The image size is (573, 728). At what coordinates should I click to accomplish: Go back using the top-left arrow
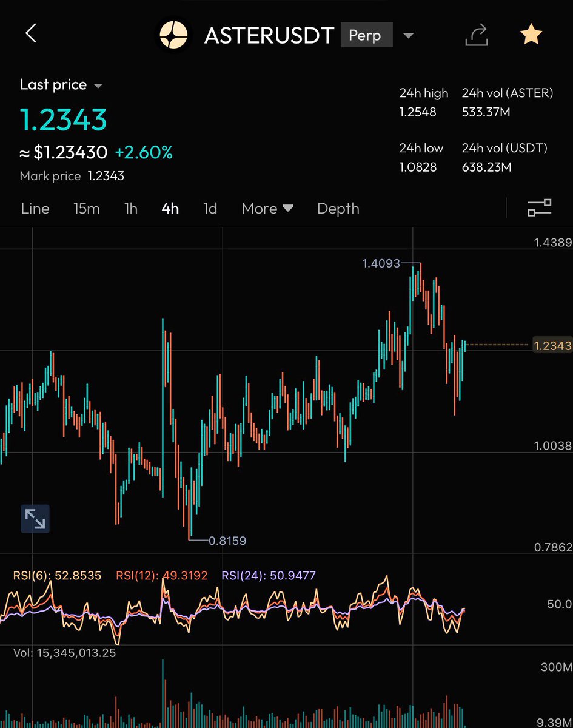tap(31, 34)
